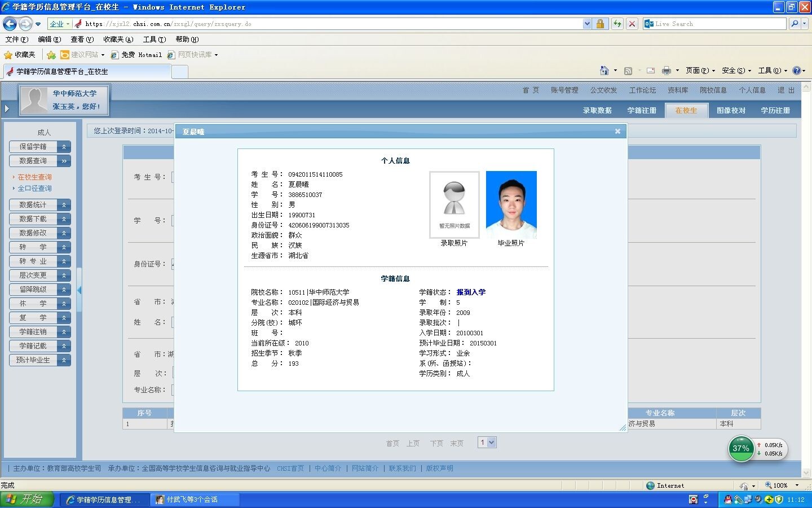Image resolution: width=812 pixels, height=508 pixels.
Task: Open the address bar history dropdown
Action: pos(587,24)
